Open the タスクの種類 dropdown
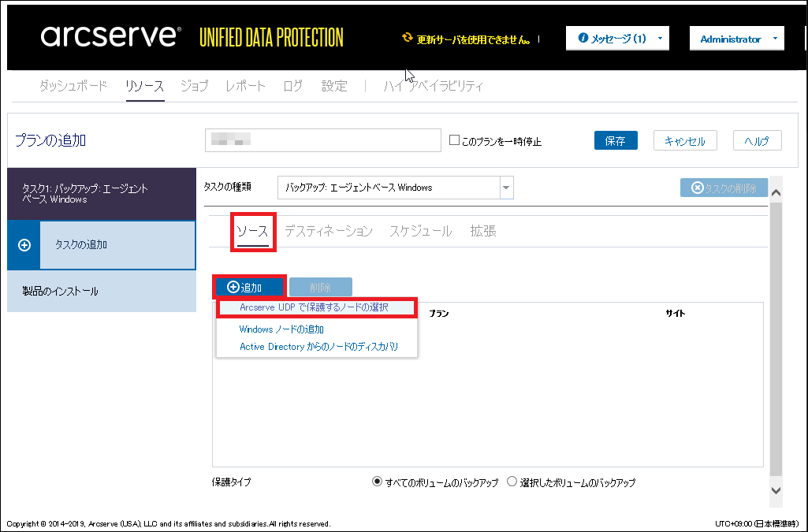 506,188
